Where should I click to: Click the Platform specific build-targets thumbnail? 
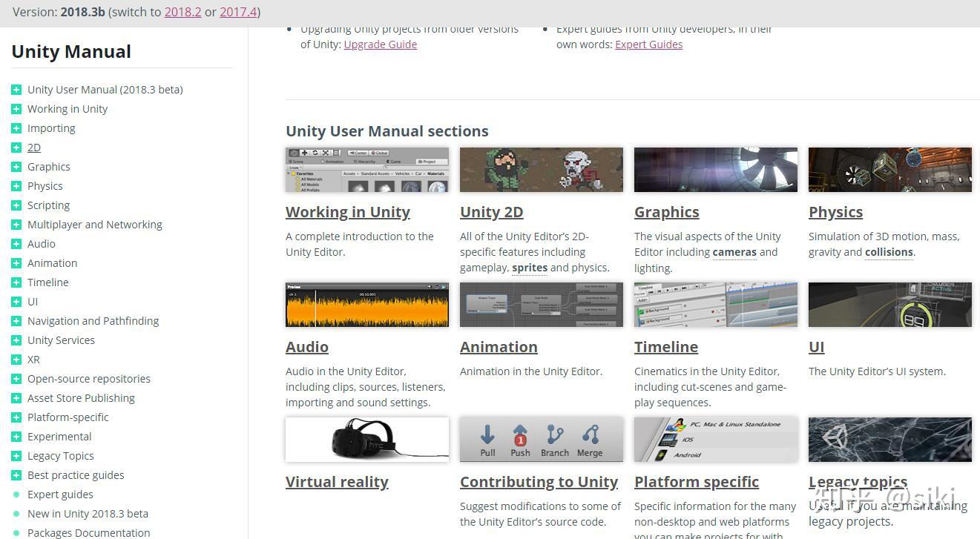716,440
